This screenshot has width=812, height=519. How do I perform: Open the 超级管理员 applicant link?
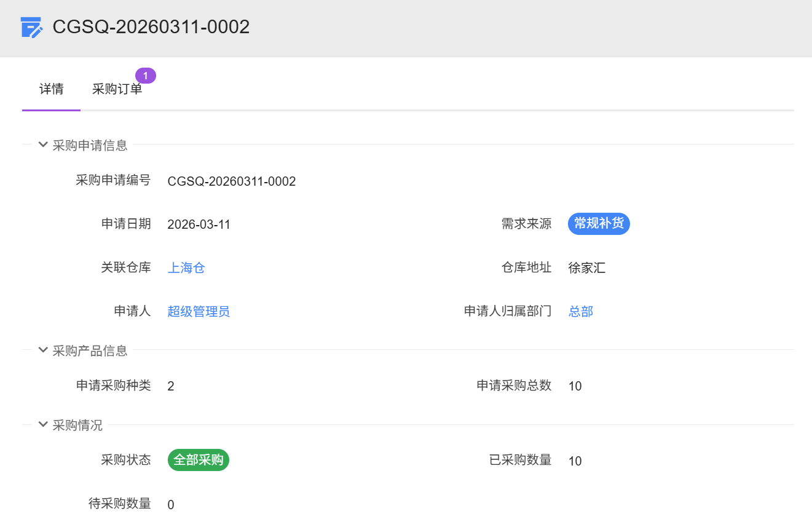click(x=199, y=312)
